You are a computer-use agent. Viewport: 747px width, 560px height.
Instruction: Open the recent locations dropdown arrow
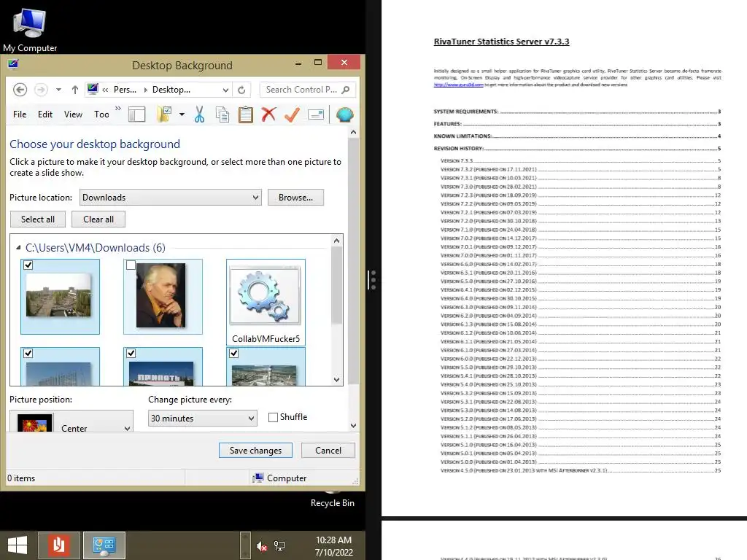58,90
